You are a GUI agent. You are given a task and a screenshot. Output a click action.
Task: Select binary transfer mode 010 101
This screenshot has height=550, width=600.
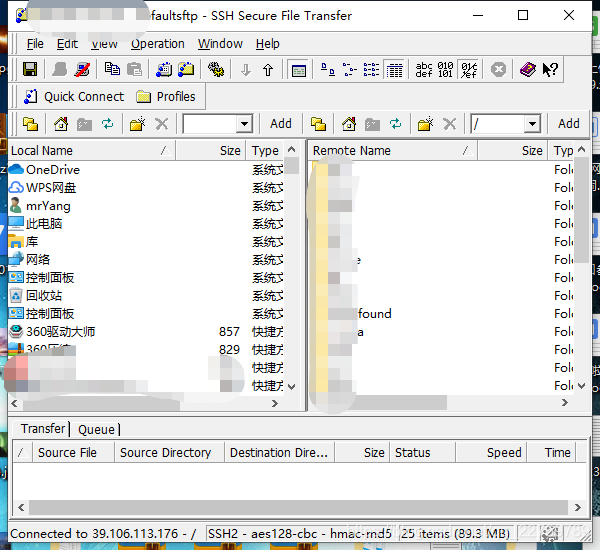tap(445, 70)
